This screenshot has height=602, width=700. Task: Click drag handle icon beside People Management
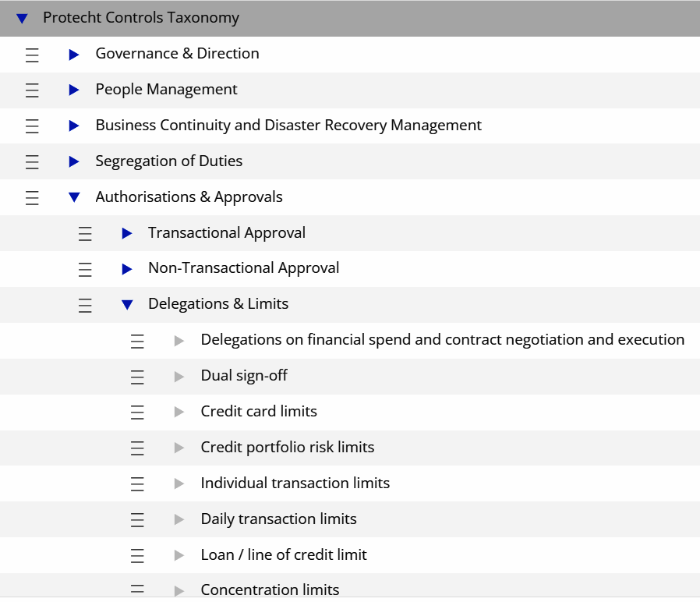pos(32,90)
